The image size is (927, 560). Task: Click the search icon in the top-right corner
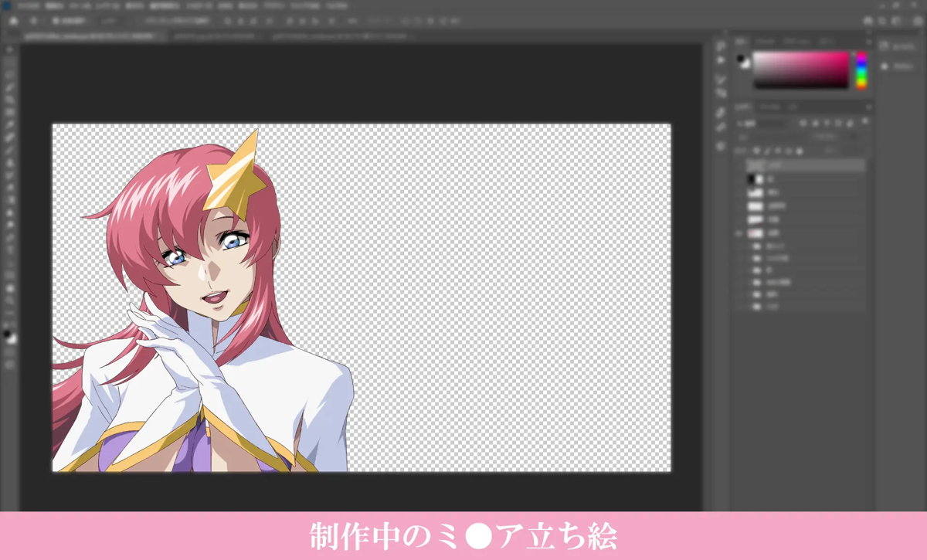tap(868, 20)
